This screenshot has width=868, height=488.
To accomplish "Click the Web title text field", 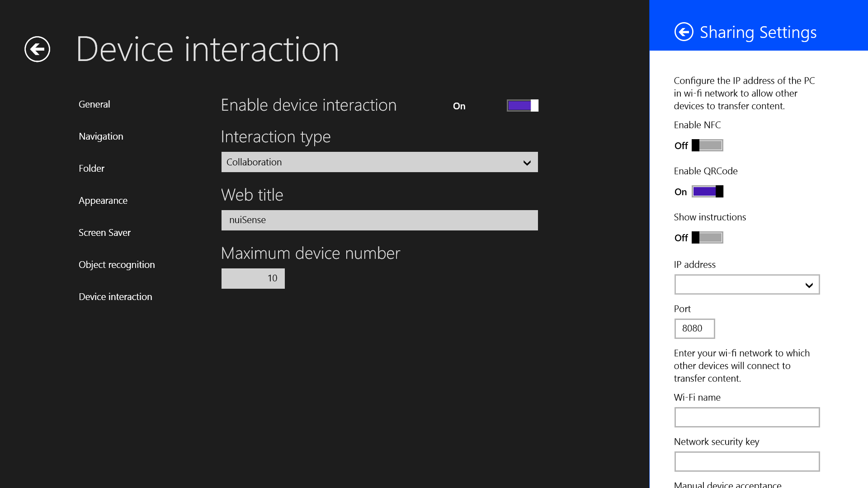I will pyautogui.click(x=379, y=220).
